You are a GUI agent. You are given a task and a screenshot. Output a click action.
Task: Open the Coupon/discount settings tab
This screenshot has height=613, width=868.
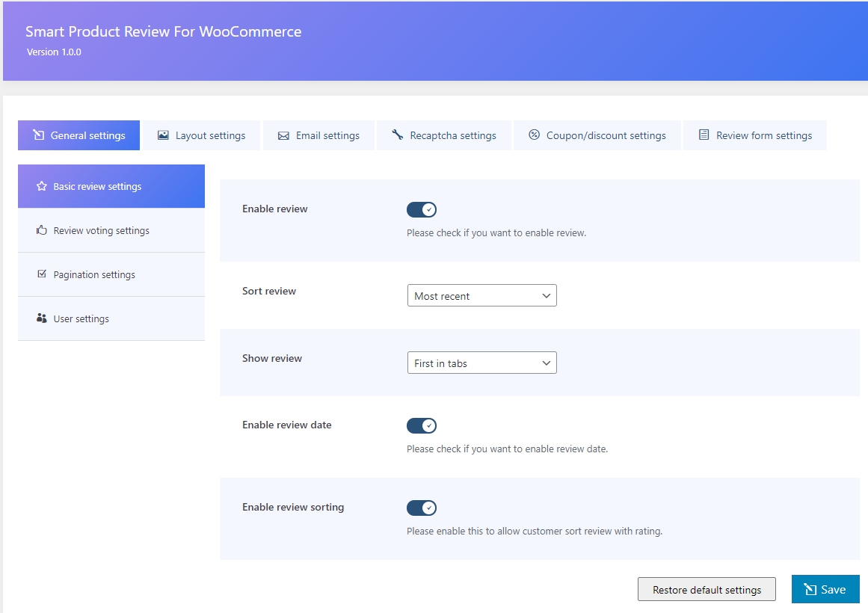pos(597,135)
